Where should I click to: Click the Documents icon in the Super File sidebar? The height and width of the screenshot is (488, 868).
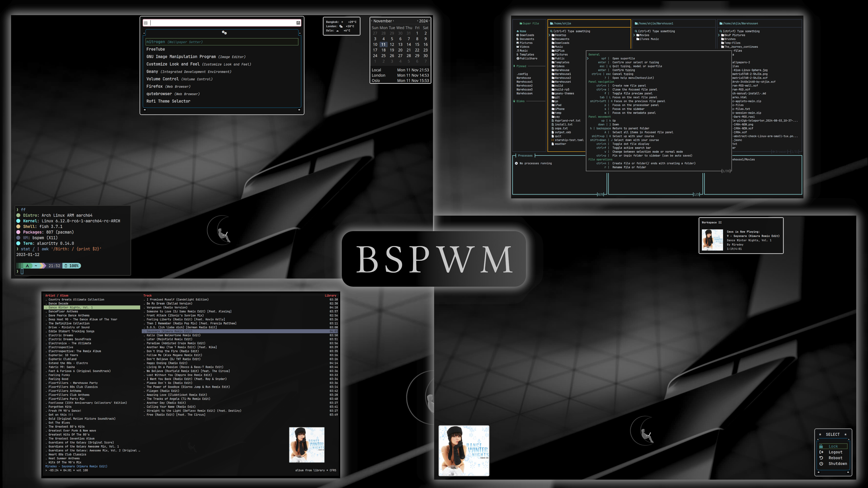[x=518, y=39]
